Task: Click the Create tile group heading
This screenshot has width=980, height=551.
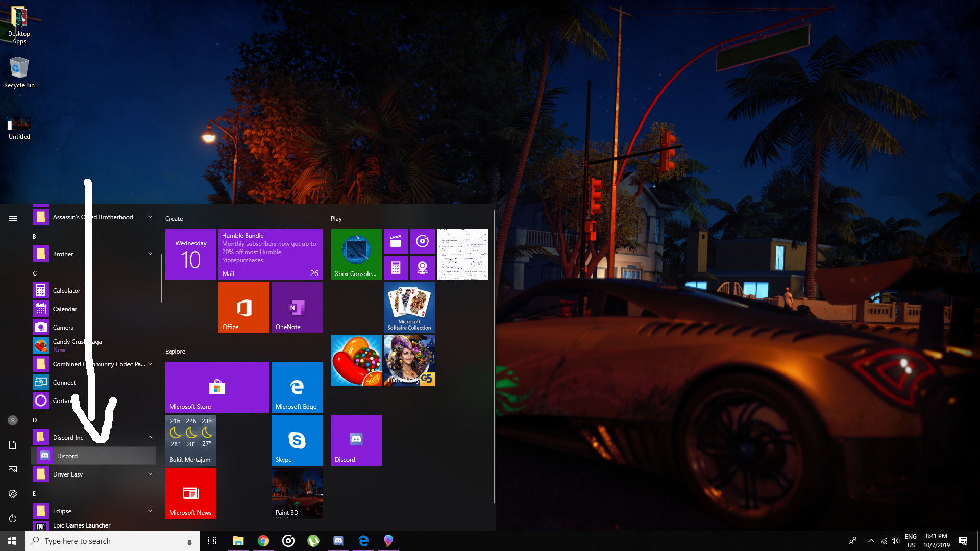Action: pos(174,219)
